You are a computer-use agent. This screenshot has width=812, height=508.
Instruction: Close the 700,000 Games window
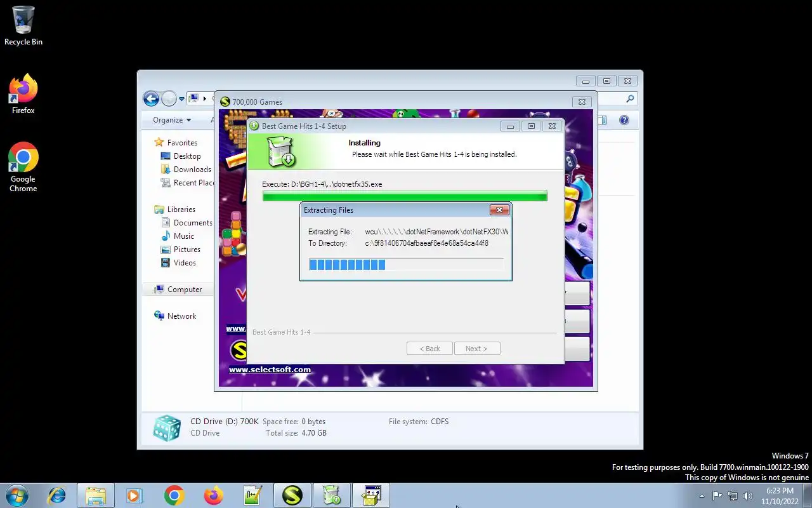[x=582, y=102]
